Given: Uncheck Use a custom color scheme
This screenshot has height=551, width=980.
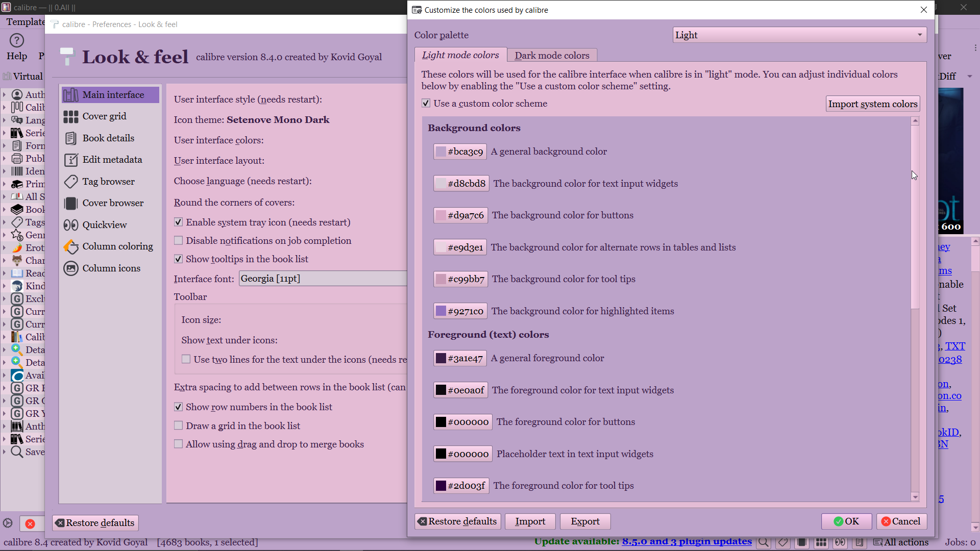Looking at the screenshot, I should coord(426,104).
